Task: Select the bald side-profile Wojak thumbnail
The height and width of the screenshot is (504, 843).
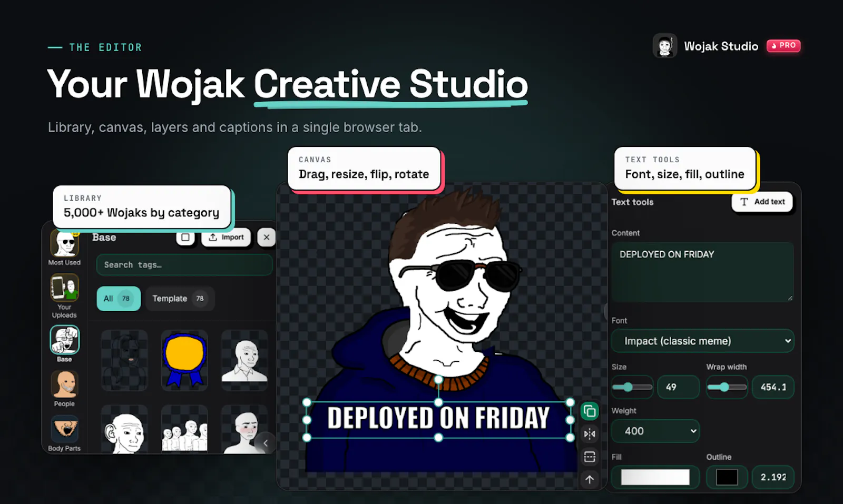Action: tap(124, 429)
